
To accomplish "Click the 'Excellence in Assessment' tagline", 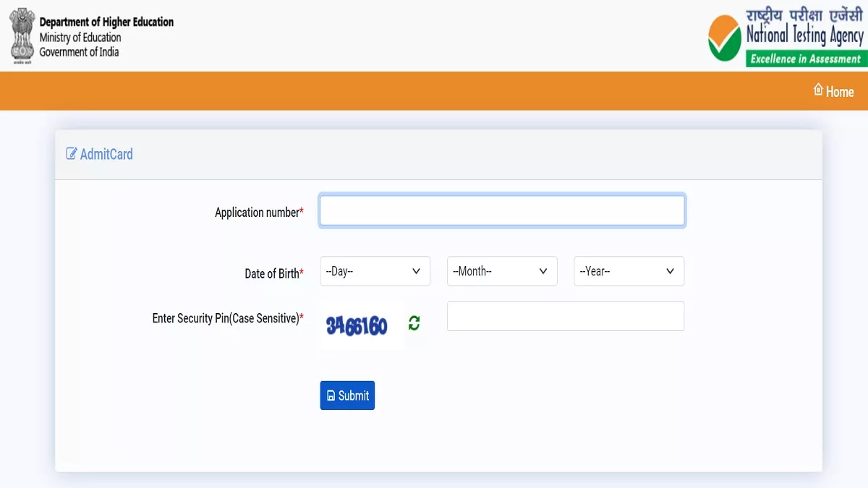I will 805,59.
